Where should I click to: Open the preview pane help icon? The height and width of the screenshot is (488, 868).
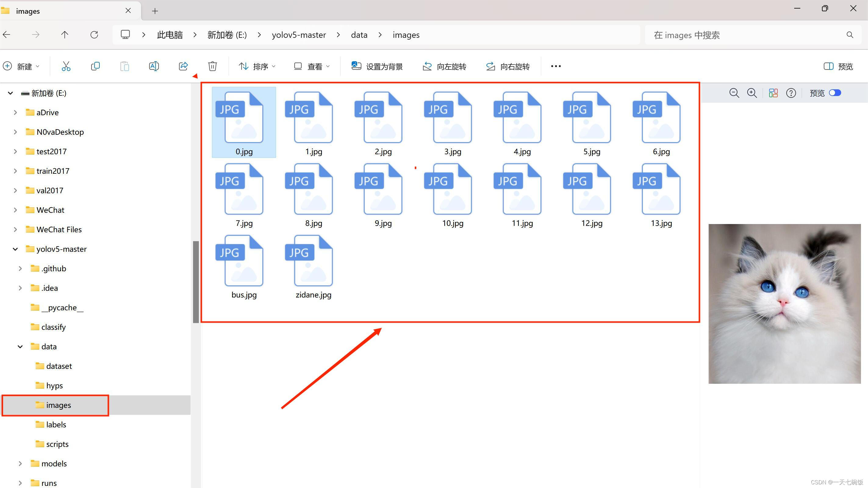click(x=791, y=93)
